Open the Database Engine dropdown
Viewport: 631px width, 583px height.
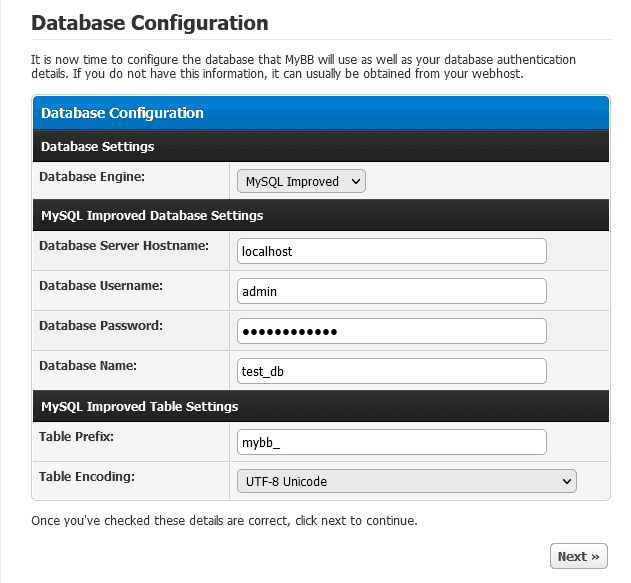tap(301, 181)
